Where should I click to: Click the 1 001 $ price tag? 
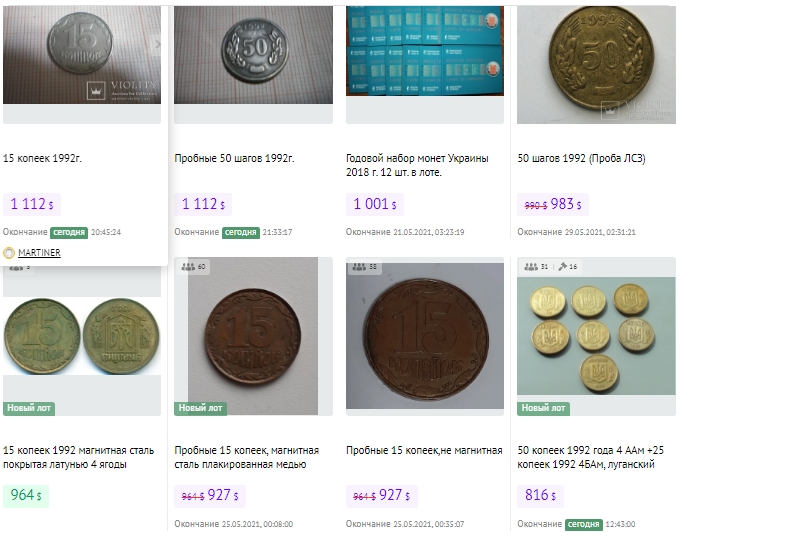pos(375,204)
